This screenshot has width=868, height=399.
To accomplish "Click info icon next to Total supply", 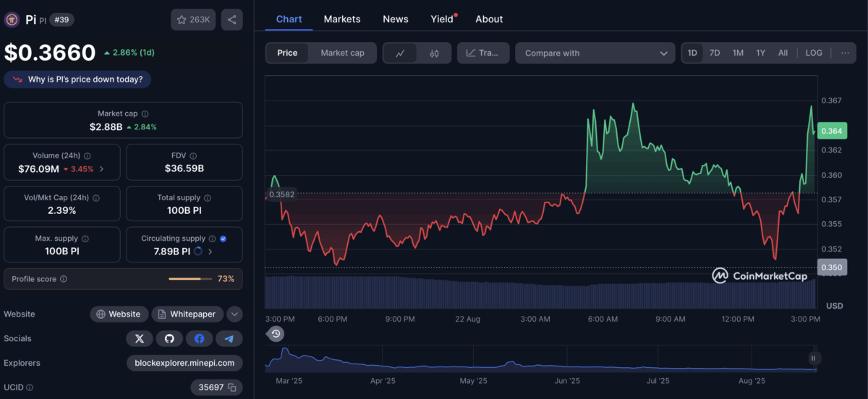I will [208, 198].
